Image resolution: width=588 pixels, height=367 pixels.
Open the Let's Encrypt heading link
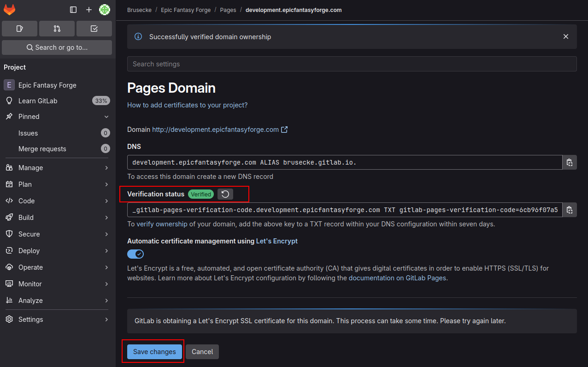277,241
